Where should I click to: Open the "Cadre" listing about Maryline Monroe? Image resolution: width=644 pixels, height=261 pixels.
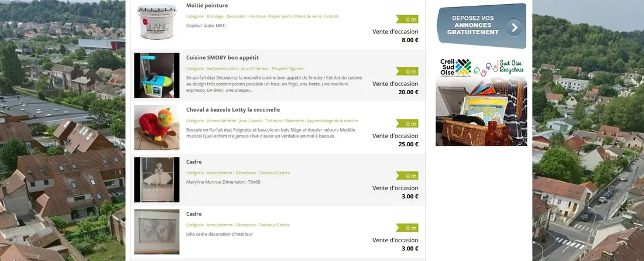pyautogui.click(x=194, y=162)
